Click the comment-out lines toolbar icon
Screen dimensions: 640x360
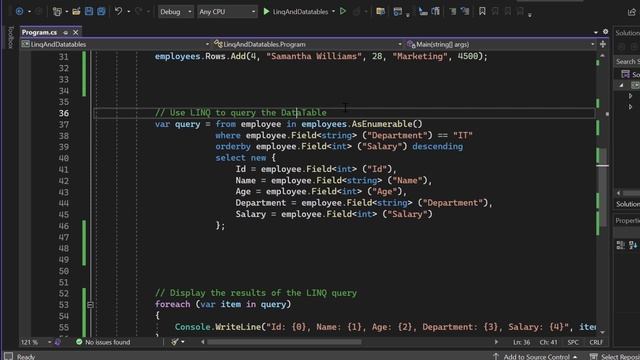(453, 11)
